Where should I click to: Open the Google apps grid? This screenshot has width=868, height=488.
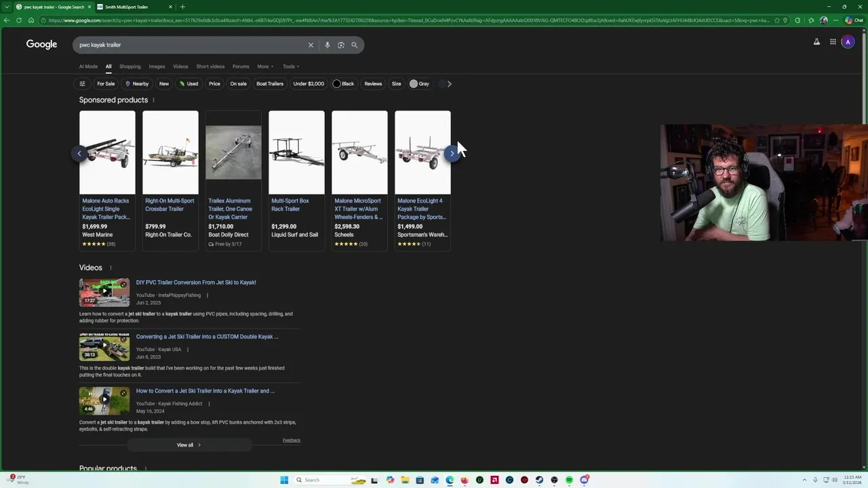coord(833,42)
